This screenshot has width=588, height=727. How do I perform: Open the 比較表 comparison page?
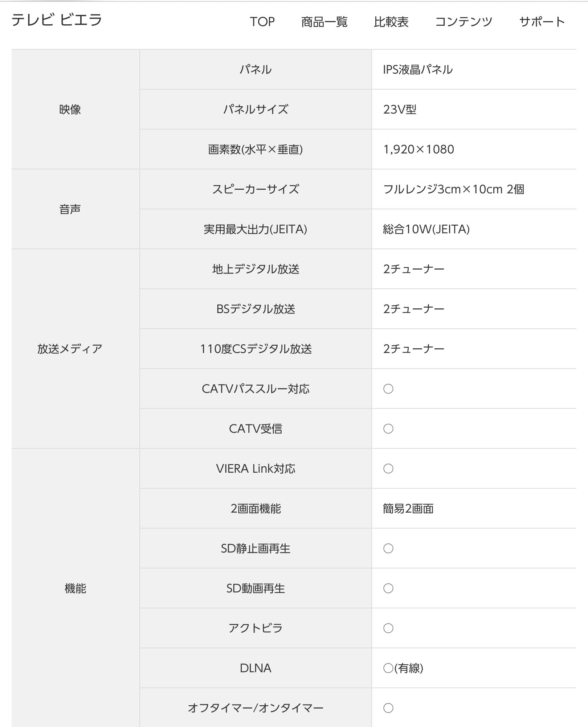(391, 22)
